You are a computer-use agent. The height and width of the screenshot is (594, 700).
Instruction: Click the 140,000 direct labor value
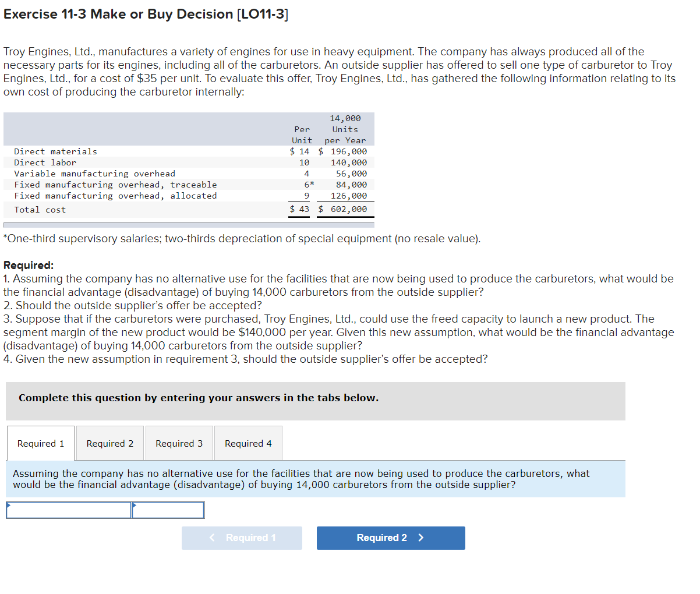tap(349, 162)
